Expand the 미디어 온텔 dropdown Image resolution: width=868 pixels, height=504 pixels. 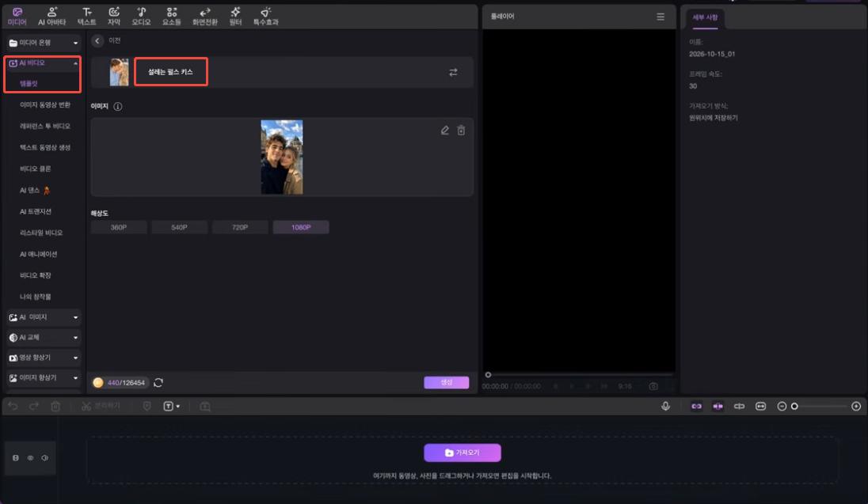pos(44,43)
